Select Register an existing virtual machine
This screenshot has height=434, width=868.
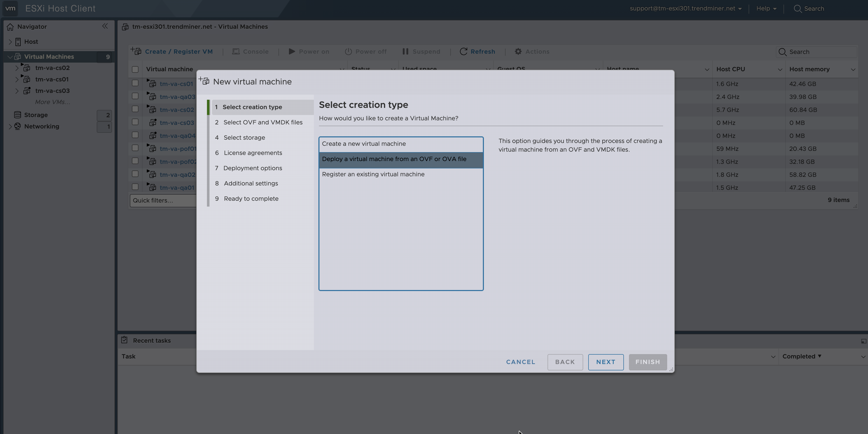click(x=373, y=175)
